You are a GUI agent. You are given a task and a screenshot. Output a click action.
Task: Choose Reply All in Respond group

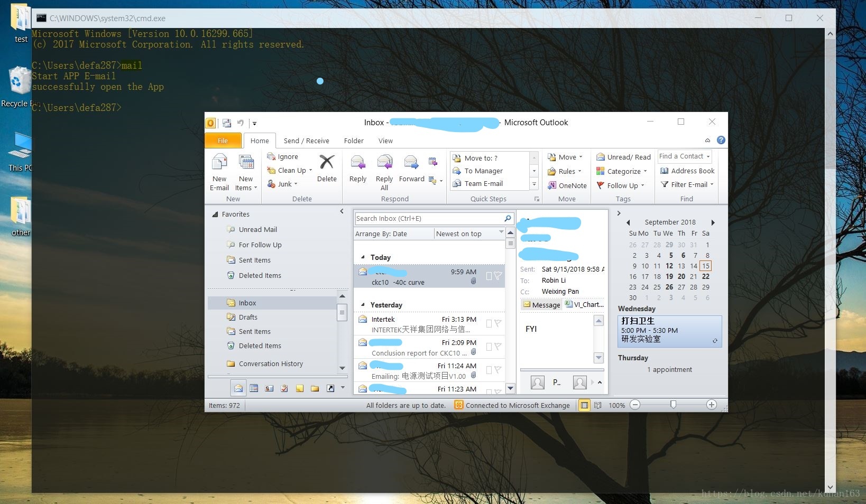(x=384, y=172)
